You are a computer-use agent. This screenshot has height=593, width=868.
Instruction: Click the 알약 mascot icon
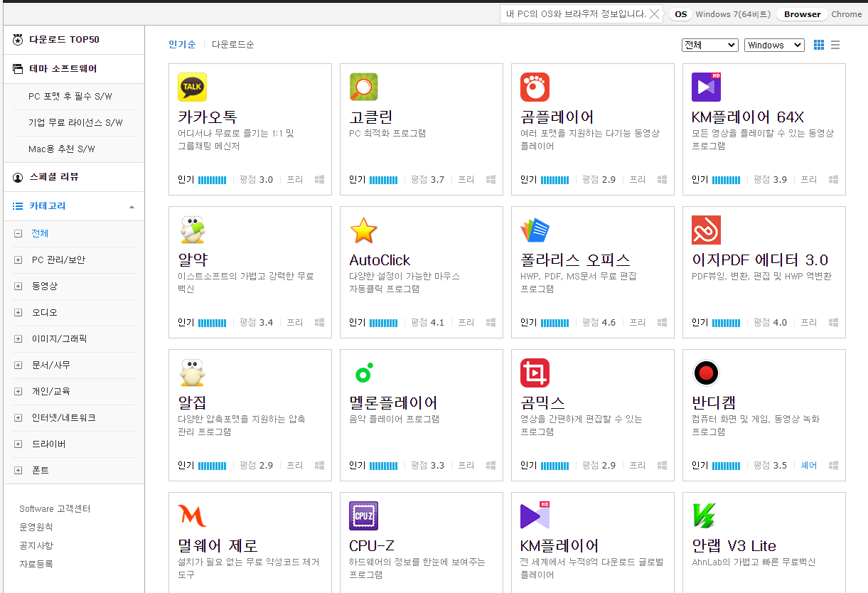click(192, 230)
